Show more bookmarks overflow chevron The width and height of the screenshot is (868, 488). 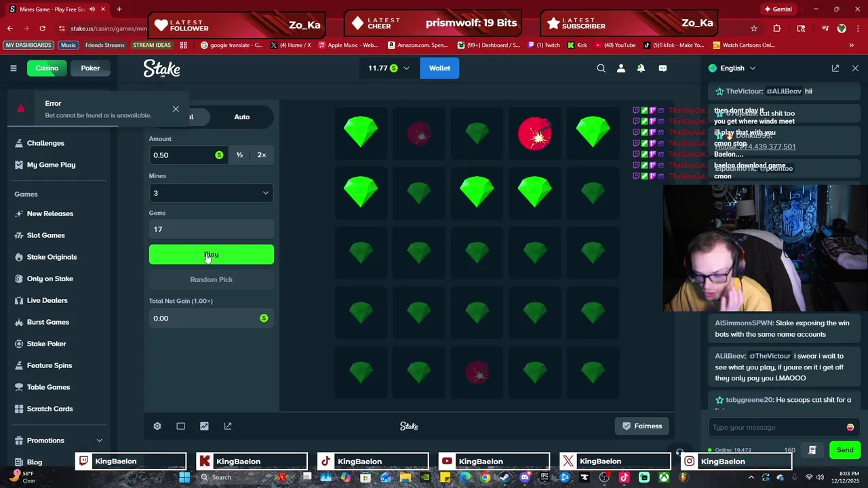[x=851, y=45]
